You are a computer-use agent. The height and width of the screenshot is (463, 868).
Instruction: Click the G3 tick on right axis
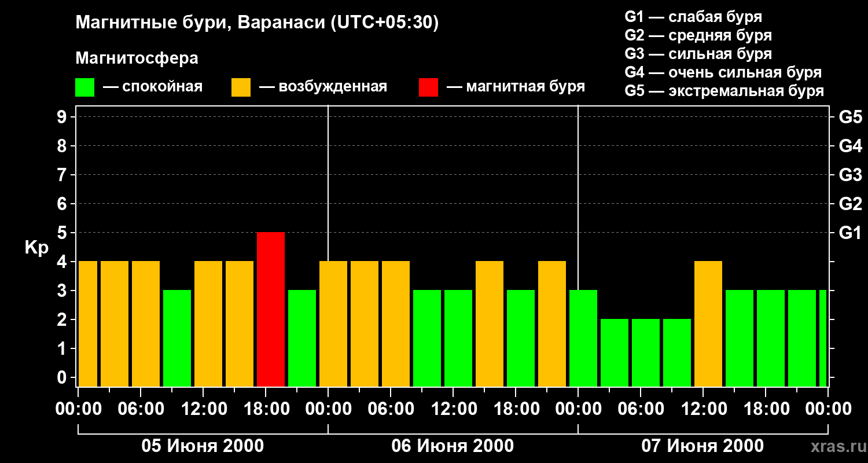[x=850, y=175]
